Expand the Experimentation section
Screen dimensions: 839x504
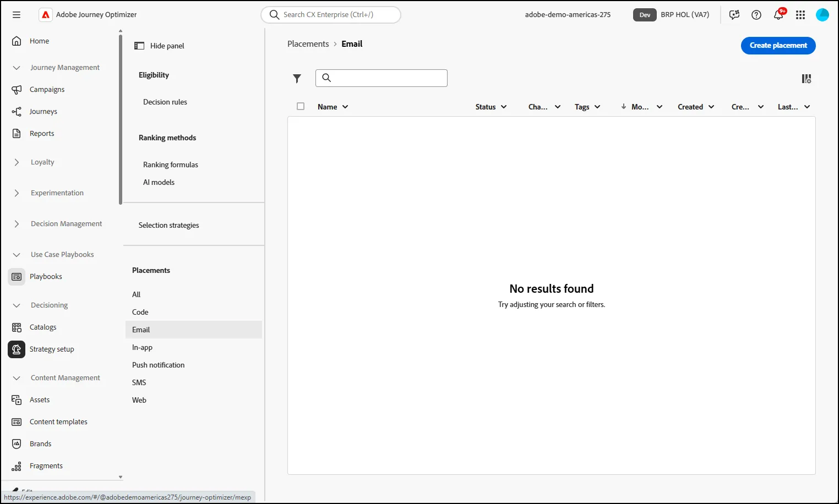[x=17, y=193]
